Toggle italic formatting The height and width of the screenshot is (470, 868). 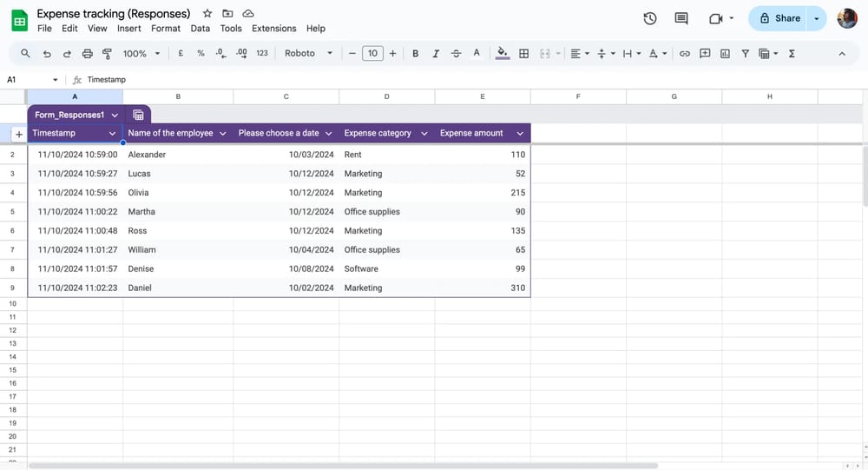(x=436, y=54)
